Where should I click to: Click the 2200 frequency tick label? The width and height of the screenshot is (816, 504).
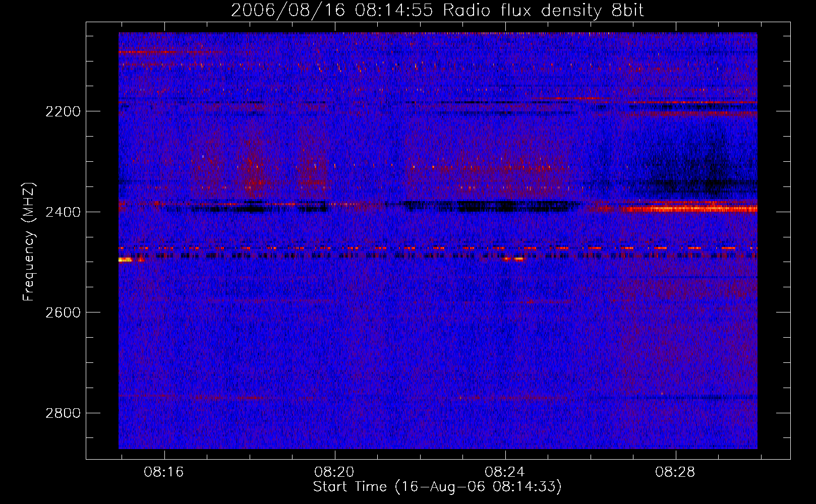click(x=63, y=111)
